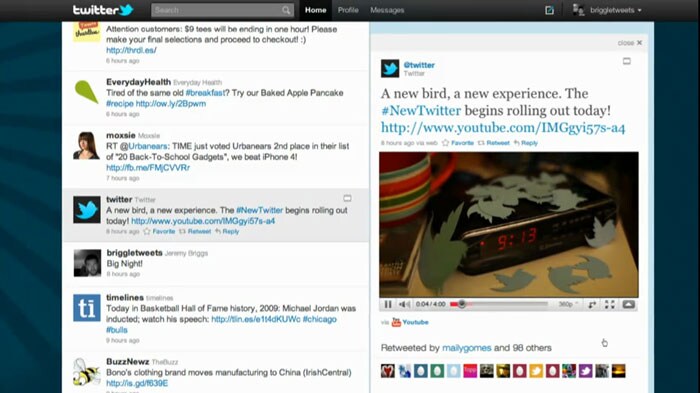Click the BuzzNewz bee avatar
Screen dimensions: 700x393
[x=87, y=372]
